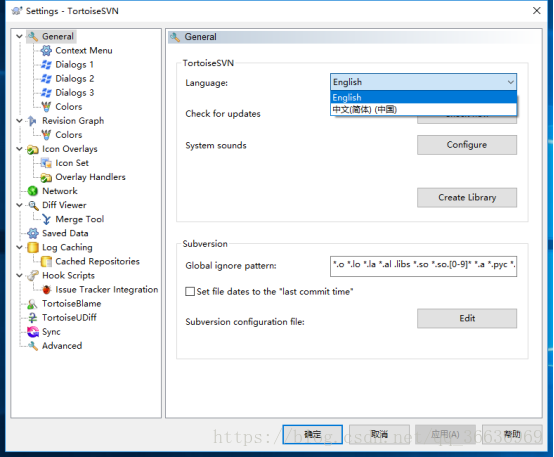Click the Icon Overlays folder icon
The width and height of the screenshot is (554, 457).
(33, 149)
